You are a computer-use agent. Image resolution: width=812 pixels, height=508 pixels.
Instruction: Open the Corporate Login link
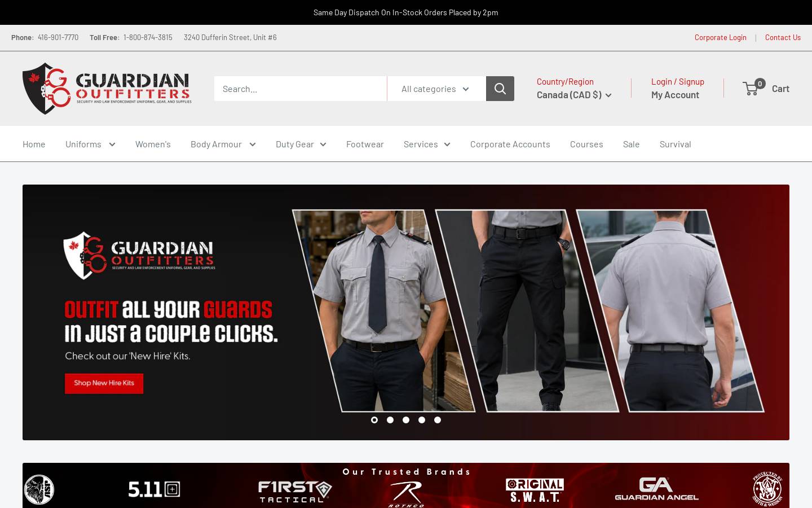[721, 37]
